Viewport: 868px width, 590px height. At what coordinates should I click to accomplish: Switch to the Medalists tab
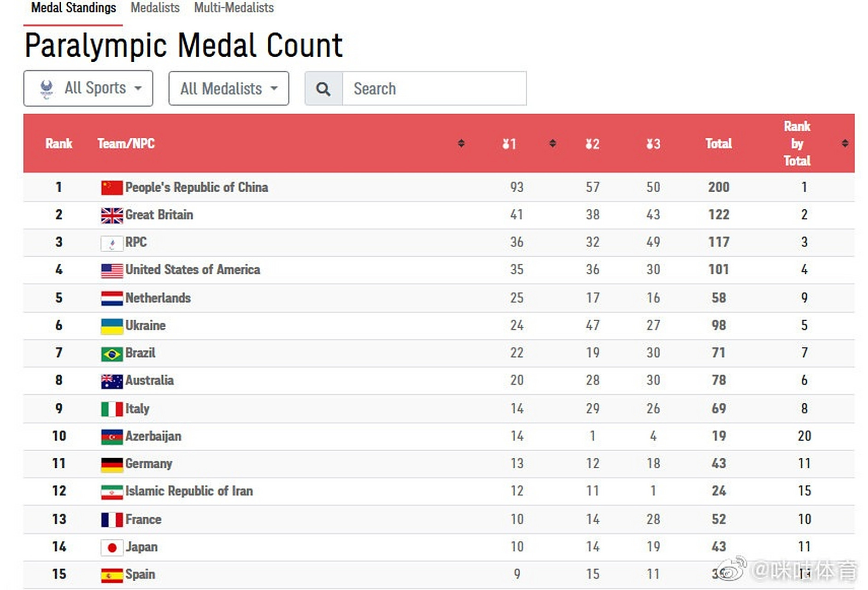[x=155, y=8]
